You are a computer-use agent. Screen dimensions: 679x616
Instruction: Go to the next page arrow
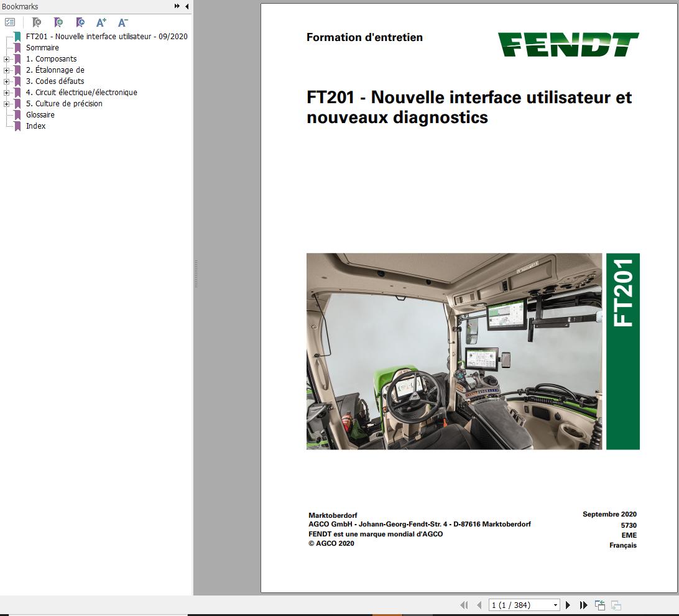[568, 605]
